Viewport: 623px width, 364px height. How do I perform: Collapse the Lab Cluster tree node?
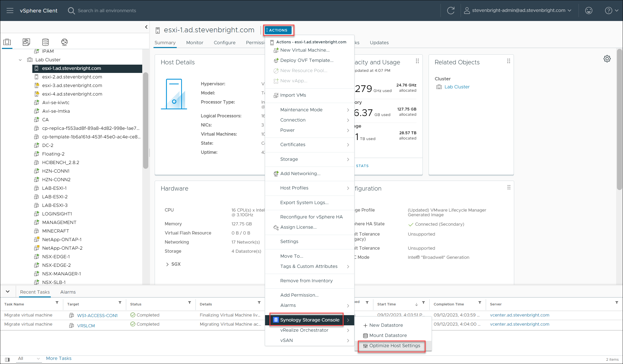click(x=20, y=60)
